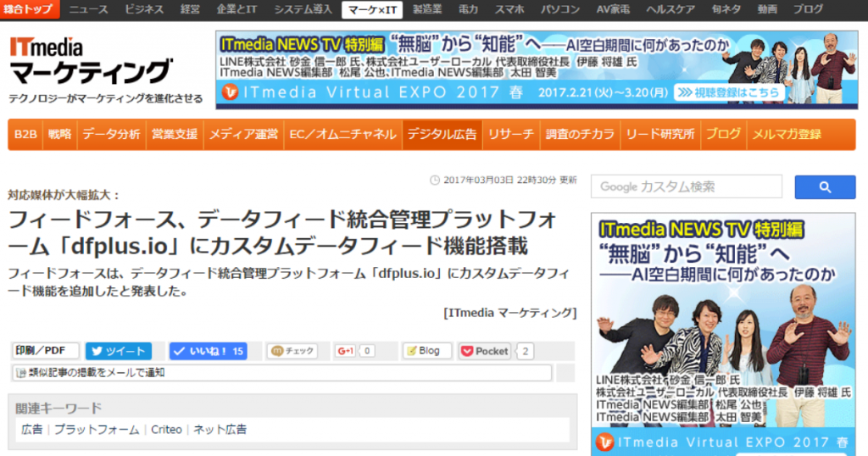Open the 広告 keyword link
868x456 pixels.
[x=32, y=430]
